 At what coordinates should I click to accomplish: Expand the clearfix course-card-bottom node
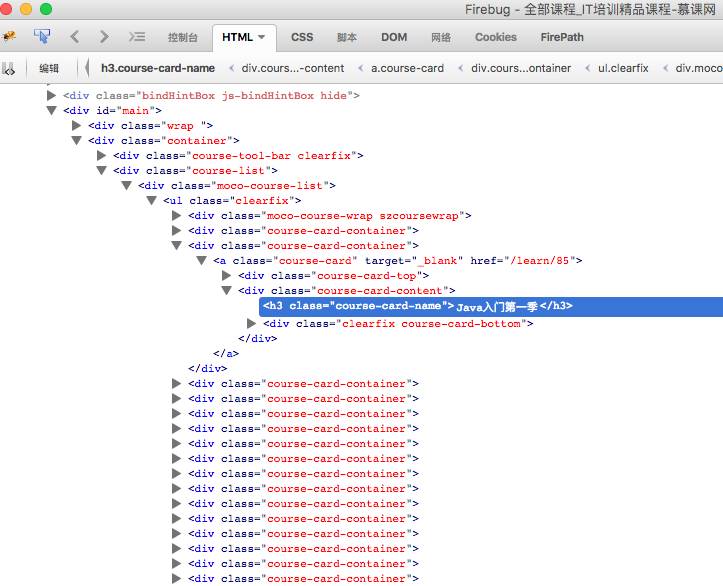(251, 323)
